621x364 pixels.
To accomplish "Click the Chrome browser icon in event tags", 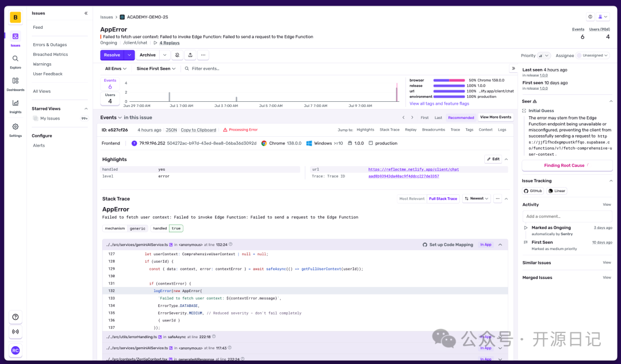I will [264, 143].
